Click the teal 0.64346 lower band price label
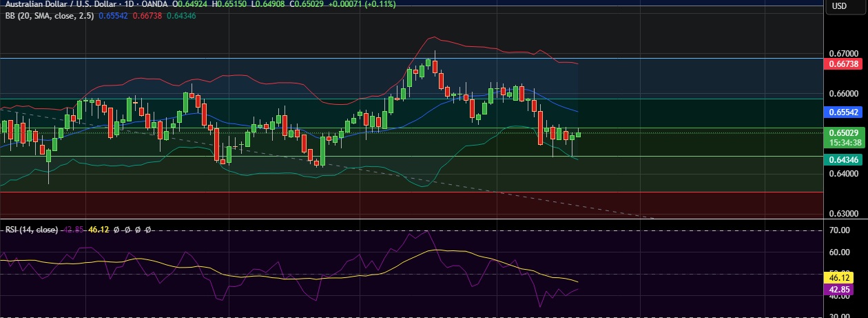Screen dimensions: 868x318 click(845, 159)
